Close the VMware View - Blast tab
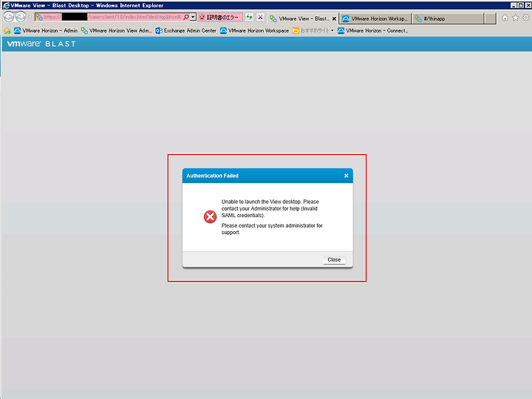Image resolution: width=532 pixels, height=399 pixels. (x=334, y=19)
